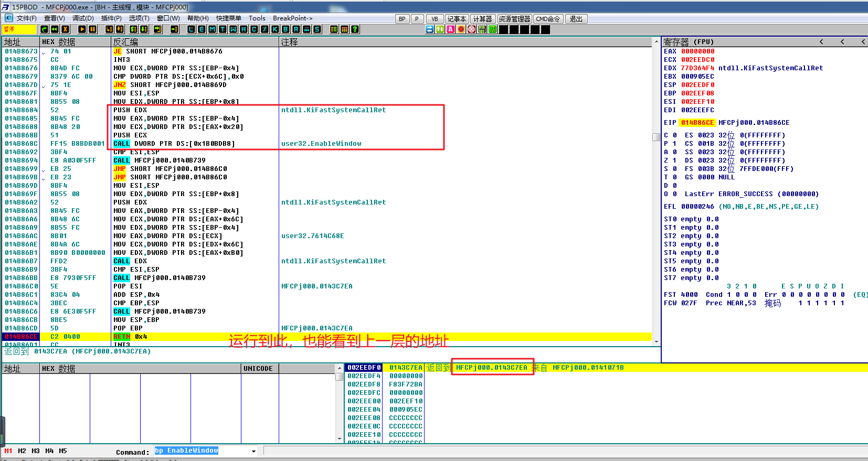Screen dimensions: 868x461
Task: Click the 退出 exit button
Action: [576, 19]
